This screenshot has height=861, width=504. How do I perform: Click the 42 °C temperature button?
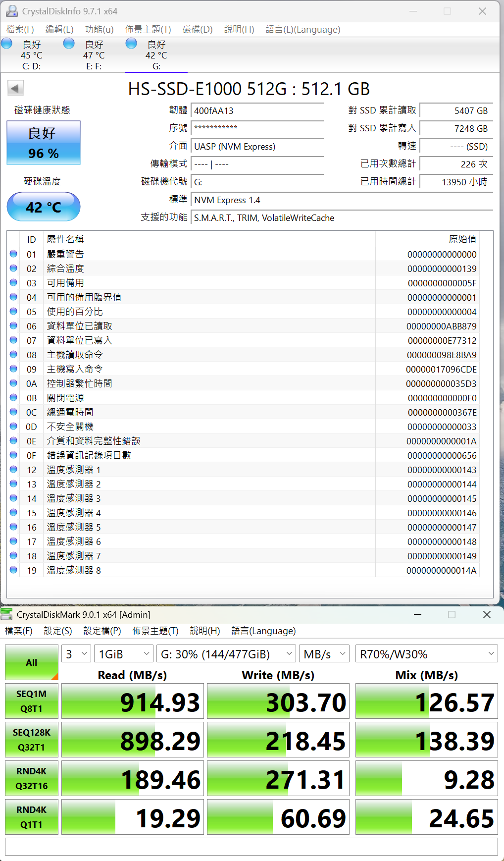point(44,207)
